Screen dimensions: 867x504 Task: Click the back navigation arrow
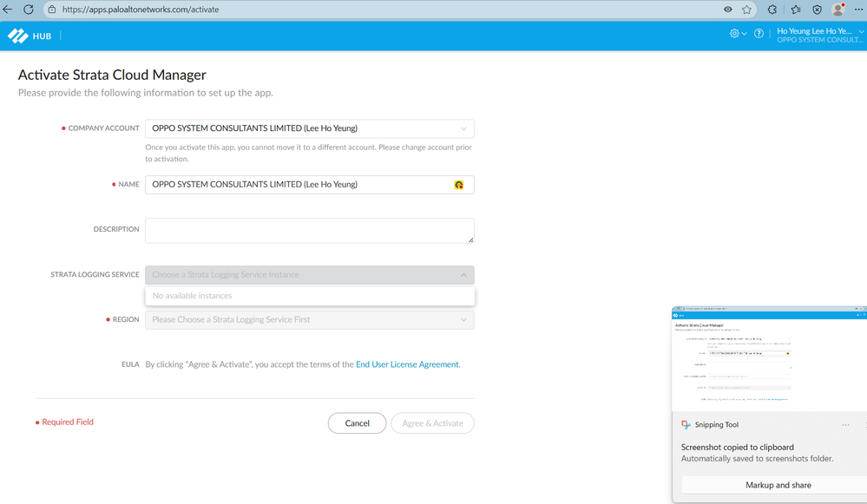coord(10,10)
